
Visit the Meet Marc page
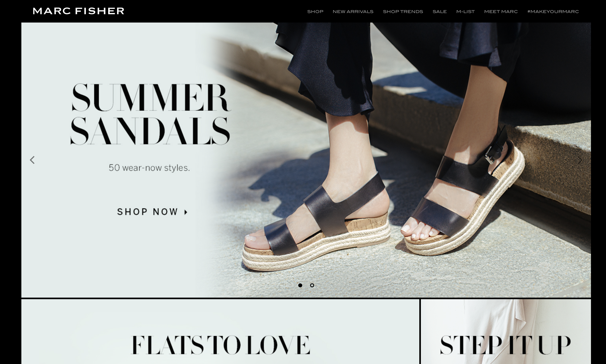(x=501, y=11)
